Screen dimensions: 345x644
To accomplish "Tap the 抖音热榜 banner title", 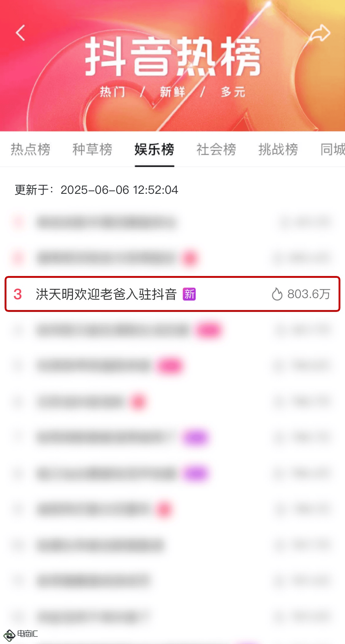I will pos(173,56).
